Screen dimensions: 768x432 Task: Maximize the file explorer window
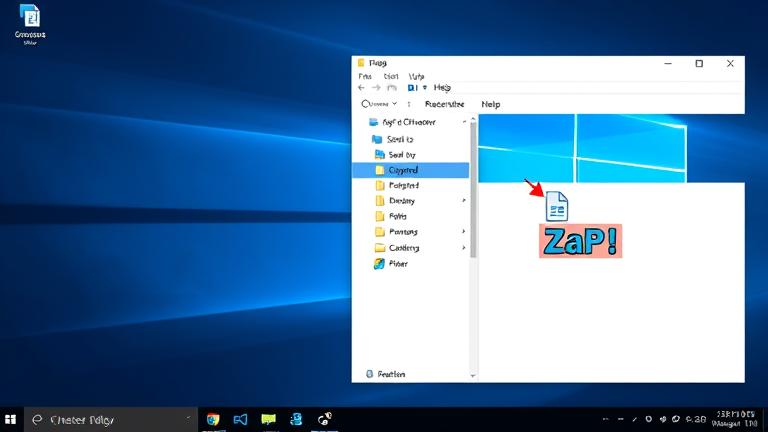(699, 64)
